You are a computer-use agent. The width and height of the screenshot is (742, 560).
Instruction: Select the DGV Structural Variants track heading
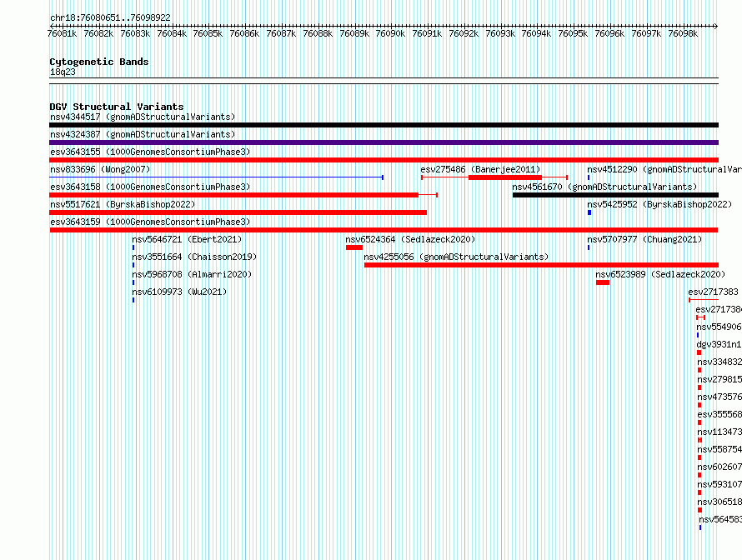pyautogui.click(x=117, y=107)
